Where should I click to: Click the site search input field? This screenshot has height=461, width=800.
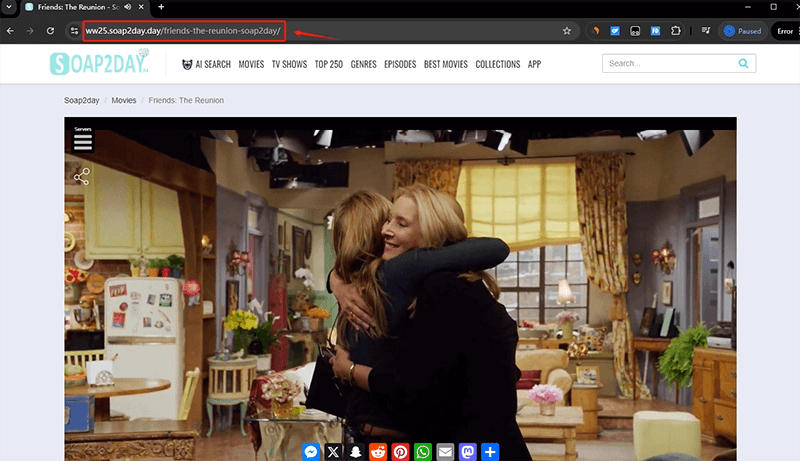click(666, 64)
